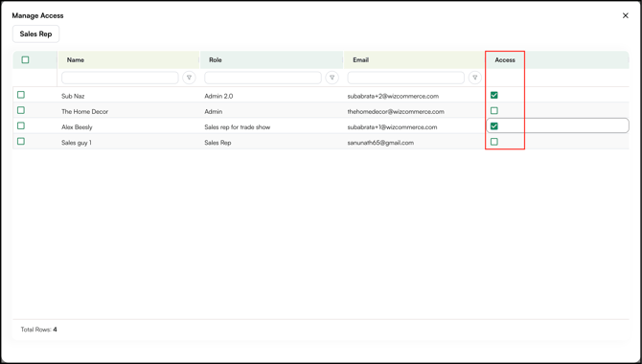Image resolution: width=642 pixels, height=364 pixels.
Task: Click the Sales Rep role cell for Sales guy 1
Action: 218,143
